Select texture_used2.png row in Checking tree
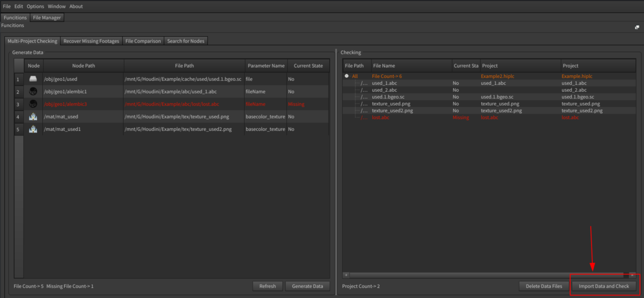Viewport: 644px width, 298px height. pyautogui.click(x=489, y=110)
